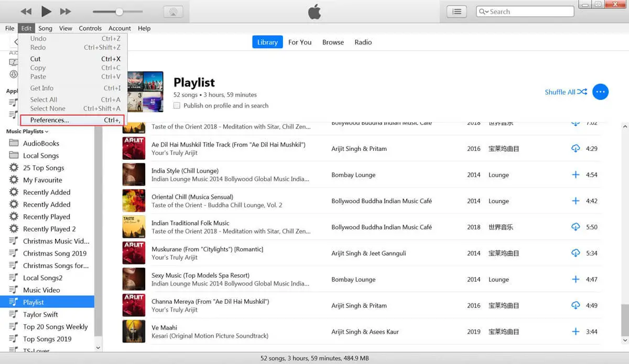The image size is (629, 364).
Task: Choose Cut in the Edit menu
Action: tap(71, 59)
